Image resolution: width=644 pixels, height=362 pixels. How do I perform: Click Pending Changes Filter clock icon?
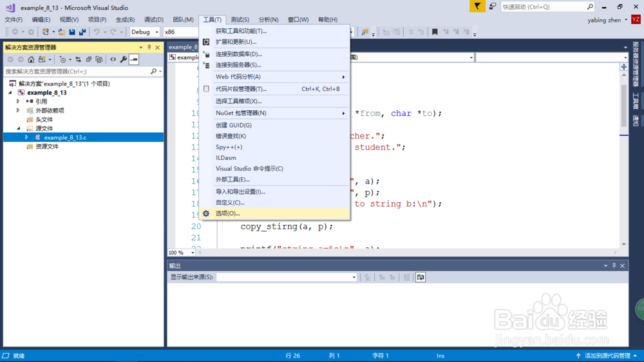(x=62, y=59)
